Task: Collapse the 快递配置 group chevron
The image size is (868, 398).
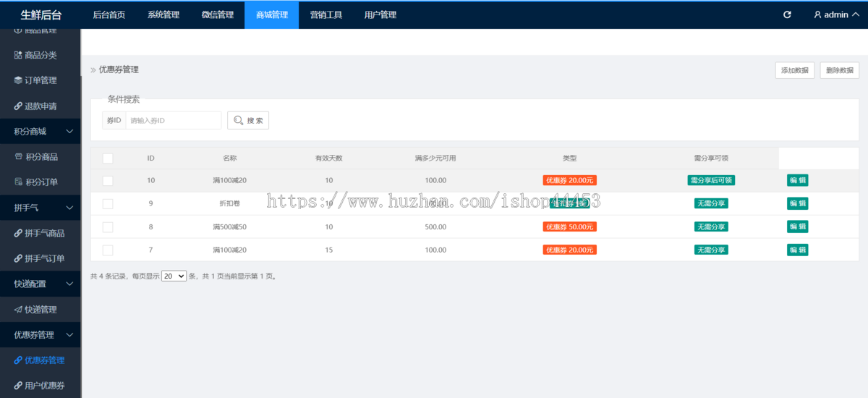Action: click(69, 284)
